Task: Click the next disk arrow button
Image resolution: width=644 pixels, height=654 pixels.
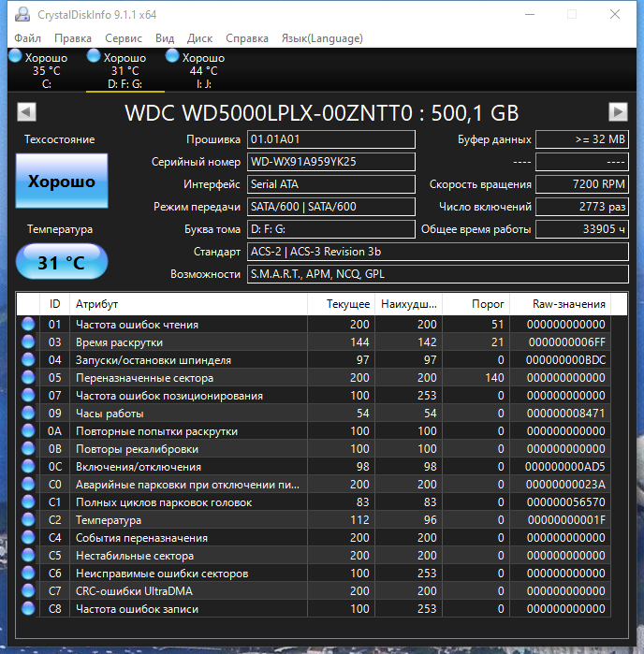Action: pos(618,111)
